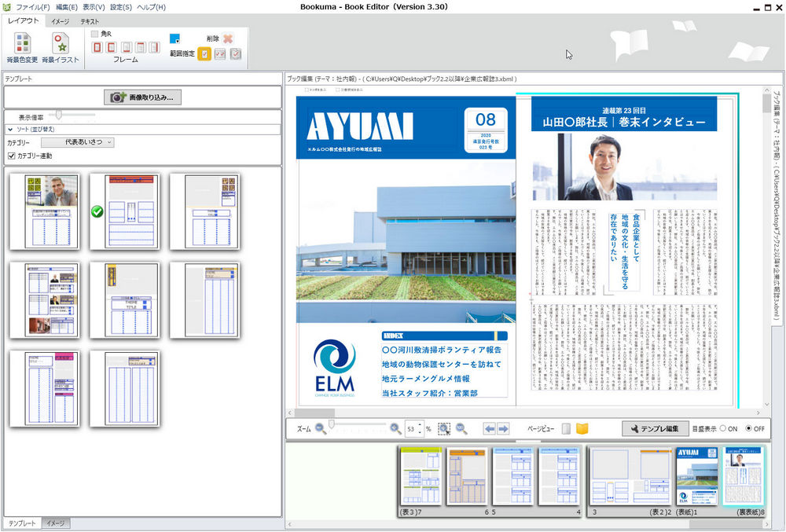Collapse the ソート(並び替え) section

point(10,129)
